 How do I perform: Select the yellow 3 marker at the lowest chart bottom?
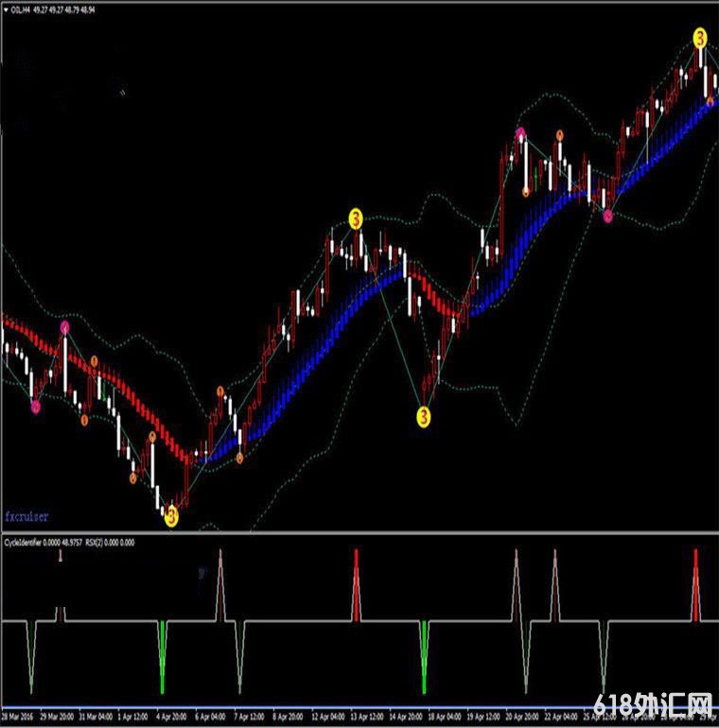pos(171,516)
